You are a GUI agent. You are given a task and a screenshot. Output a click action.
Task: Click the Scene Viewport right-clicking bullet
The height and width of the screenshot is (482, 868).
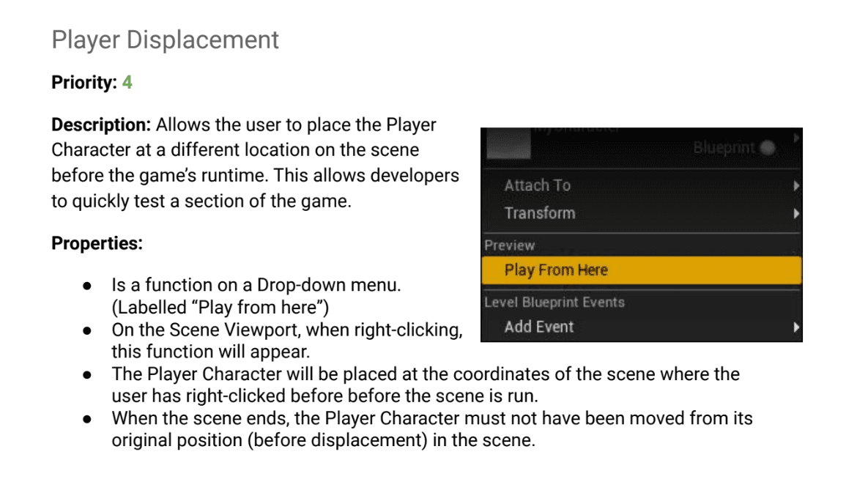coord(286,341)
